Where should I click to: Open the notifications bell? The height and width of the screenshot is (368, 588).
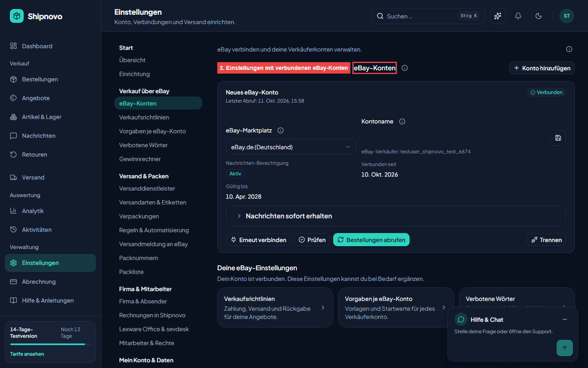(x=518, y=16)
